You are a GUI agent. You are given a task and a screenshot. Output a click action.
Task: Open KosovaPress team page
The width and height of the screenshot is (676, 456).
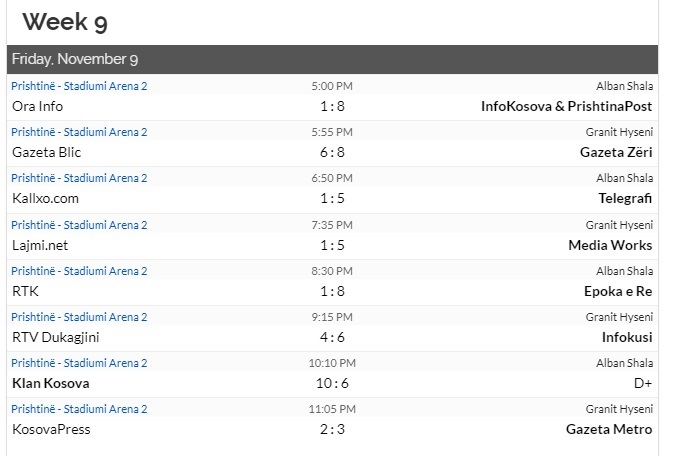tap(51, 429)
